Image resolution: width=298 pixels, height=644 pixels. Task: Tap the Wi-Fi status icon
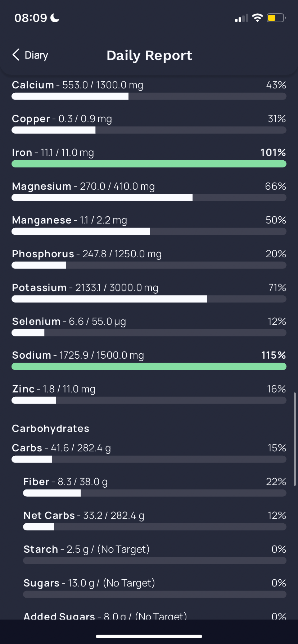pyautogui.click(x=257, y=18)
